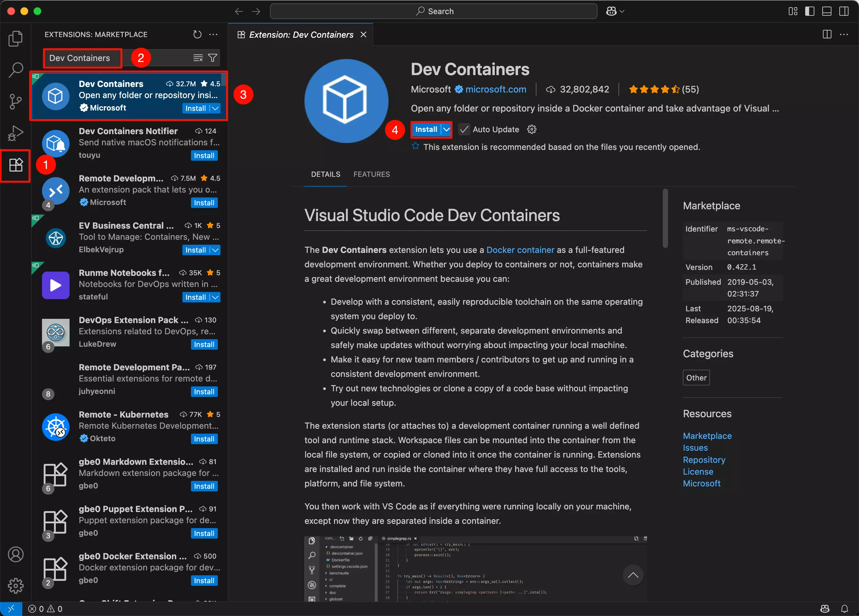The image size is (859, 616).
Task: Install Dev Containers Notifier extension
Action: pos(204,155)
